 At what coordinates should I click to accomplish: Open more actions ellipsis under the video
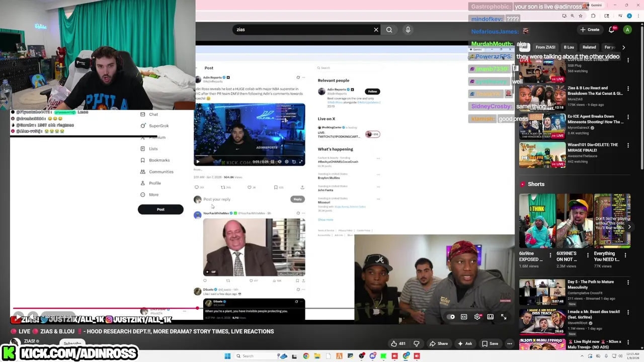coord(510,344)
